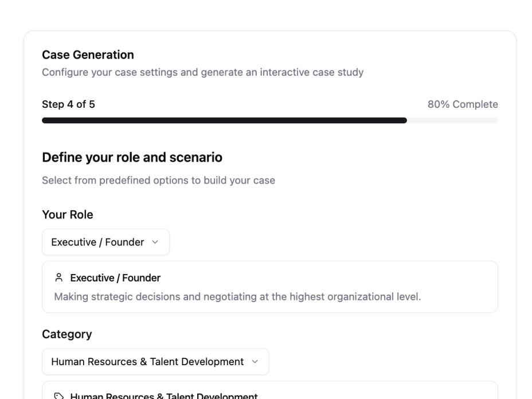Click the 80% Complete text
This screenshot has width=532, height=399.
point(463,104)
